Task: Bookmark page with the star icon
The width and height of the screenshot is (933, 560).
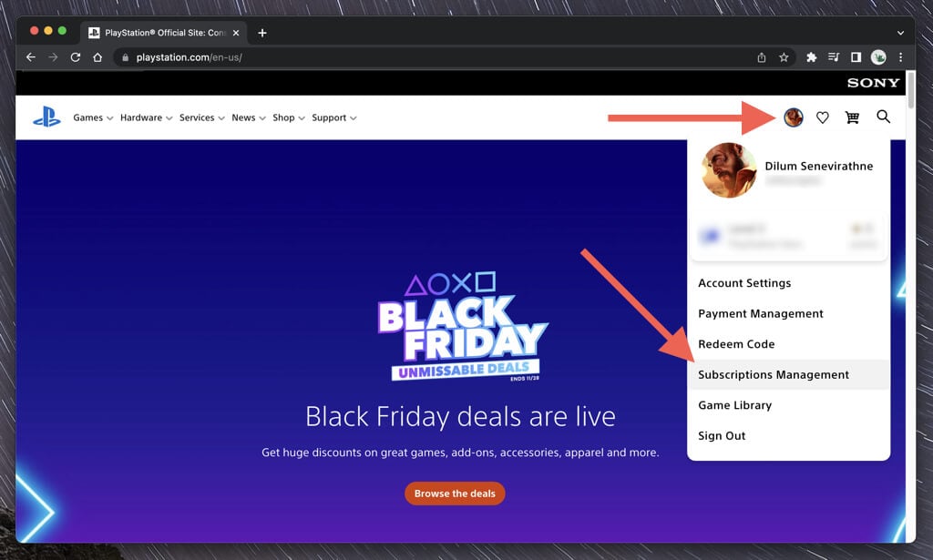Action: (784, 57)
